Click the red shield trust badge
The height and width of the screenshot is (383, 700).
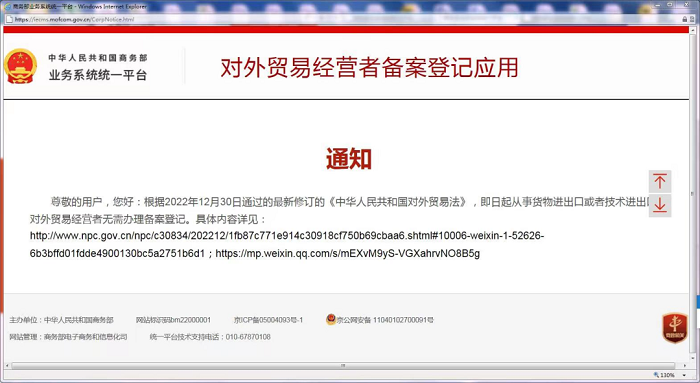pyautogui.click(x=675, y=328)
